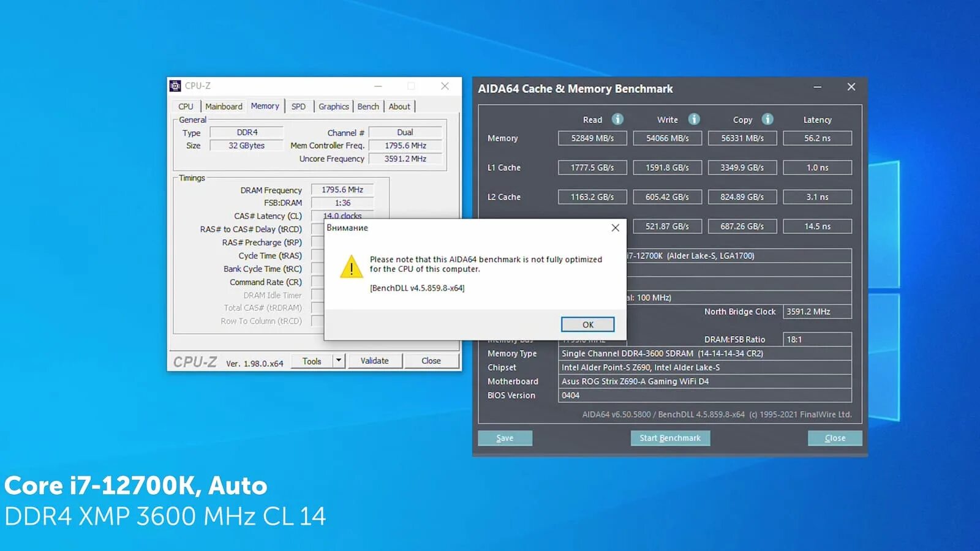This screenshot has width=980, height=551.
Task: Click the BenchDLL version text in the dialog
Action: pos(417,288)
